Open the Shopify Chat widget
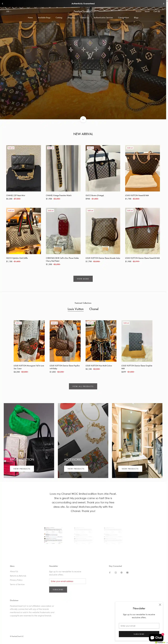168x644 pixels. coord(156,638)
